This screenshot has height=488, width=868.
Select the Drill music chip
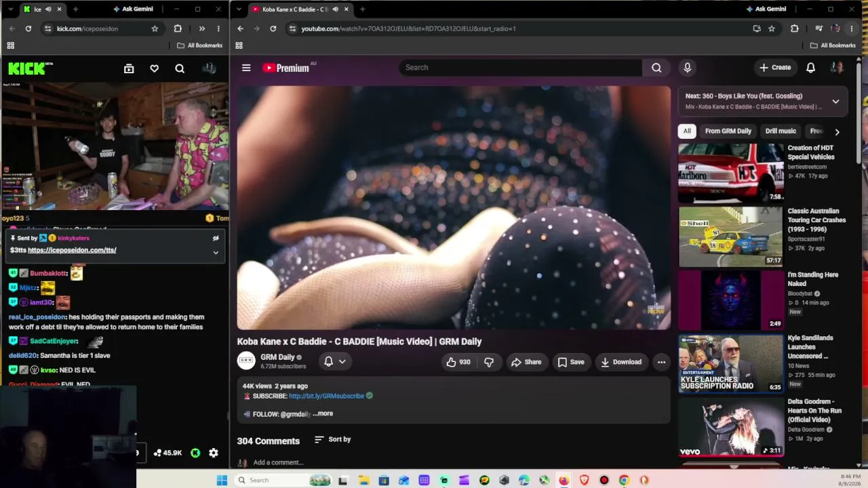pos(781,131)
